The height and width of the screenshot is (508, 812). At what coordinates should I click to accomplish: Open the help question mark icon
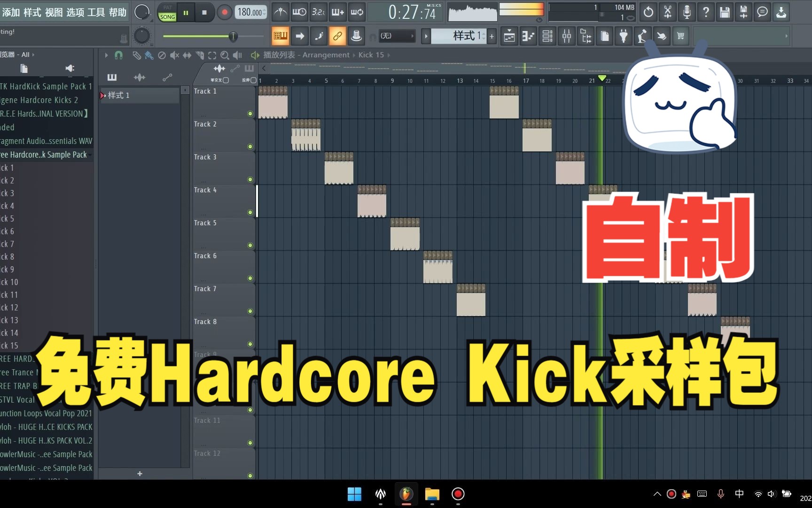pyautogui.click(x=706, y=12)
